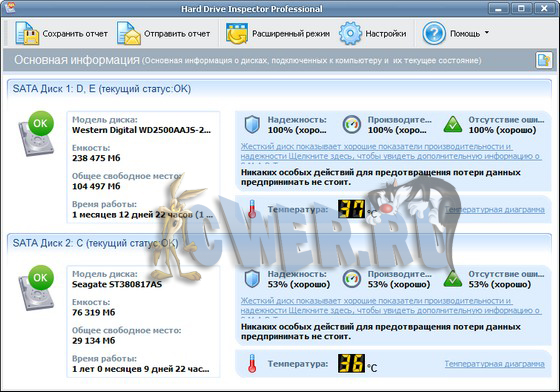Click the SATA Disk 1: D, E header
This screenshot has width=560, height=392.
pyautogui.click(x=102, y=89)
